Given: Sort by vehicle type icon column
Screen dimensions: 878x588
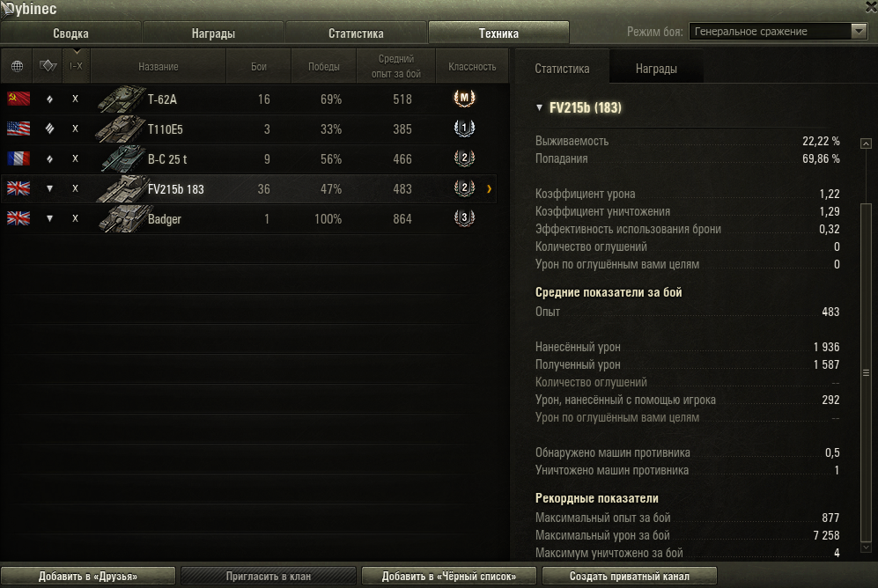Looking at the screenshot, I should click(x=48, y=66).
